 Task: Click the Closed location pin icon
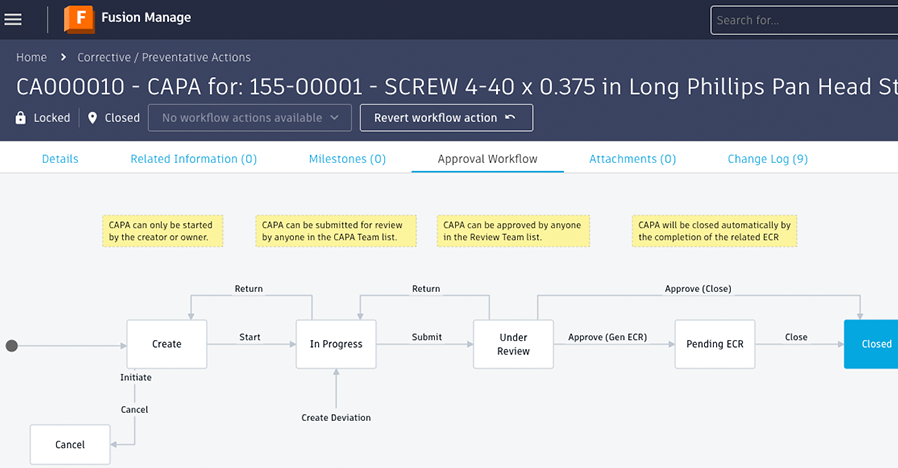coord(93,118)
